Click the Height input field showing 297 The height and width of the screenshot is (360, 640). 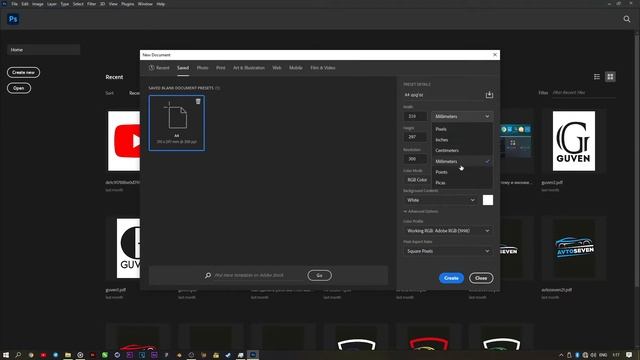(415, 137)
